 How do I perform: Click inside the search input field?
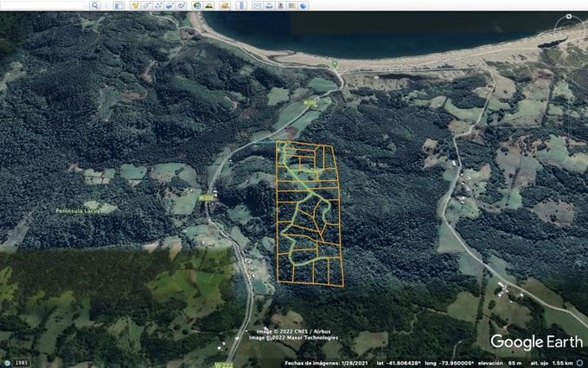[x=43, y=5]
